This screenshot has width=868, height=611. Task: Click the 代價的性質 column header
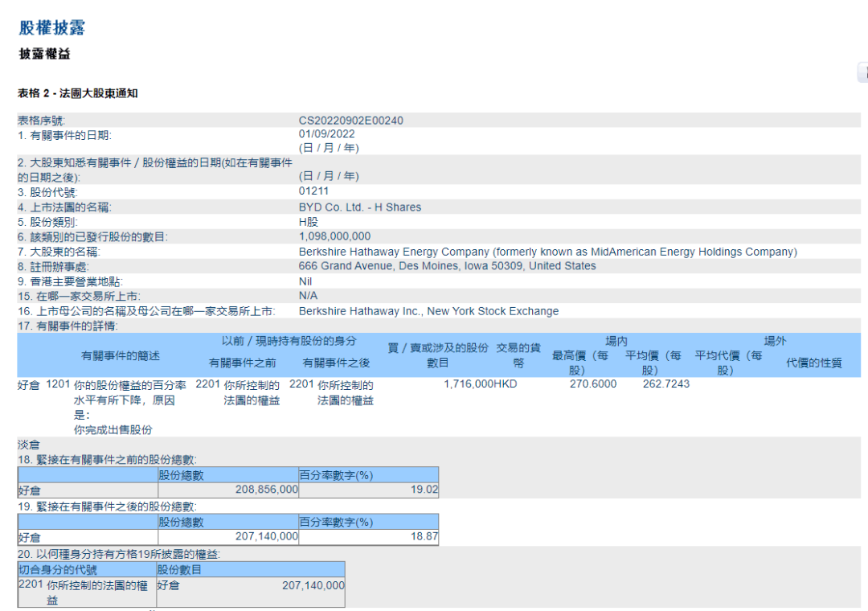(814, 363)
